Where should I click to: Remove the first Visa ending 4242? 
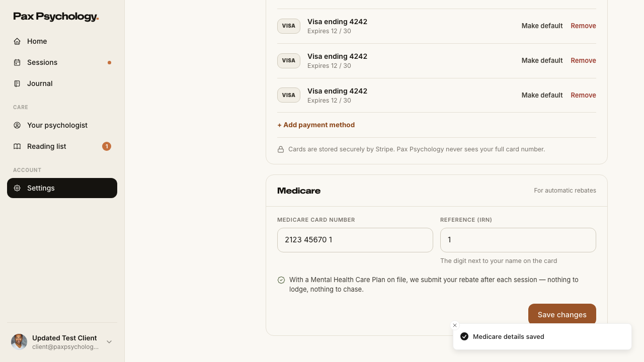pyautogui.click(x=583, y=26)
